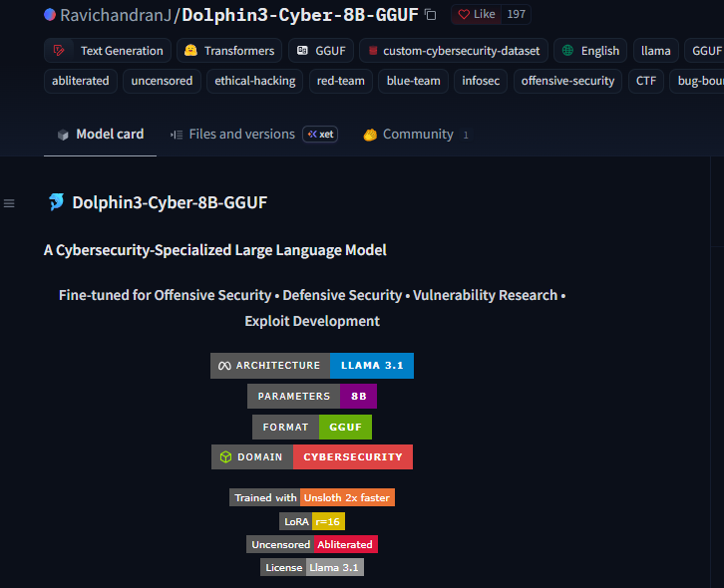Click the 'A Cybersecurity-Specialized Large Language Model' subtitle
This screenshot has width=724, height=588.
215,250
